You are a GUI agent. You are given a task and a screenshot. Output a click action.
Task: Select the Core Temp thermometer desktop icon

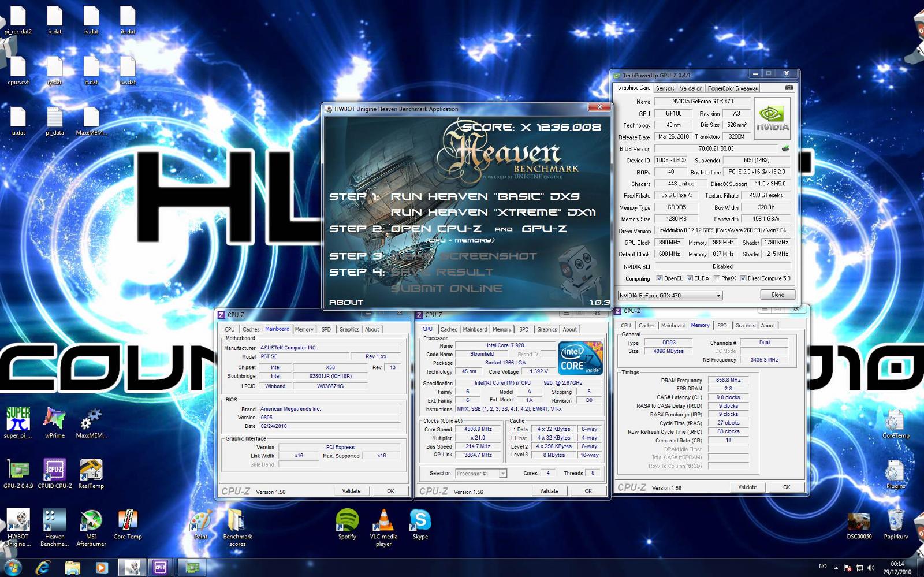(x=128, y=524)
